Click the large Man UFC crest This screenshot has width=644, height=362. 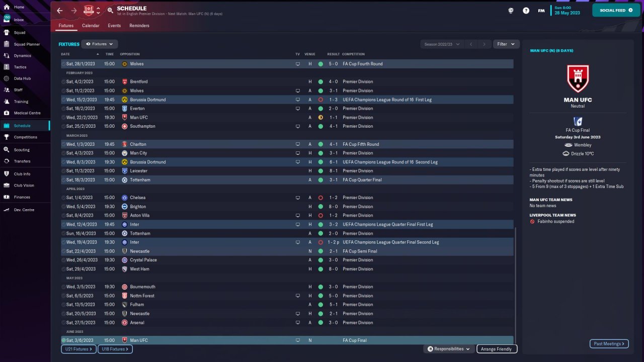click(x=578, y=78)
